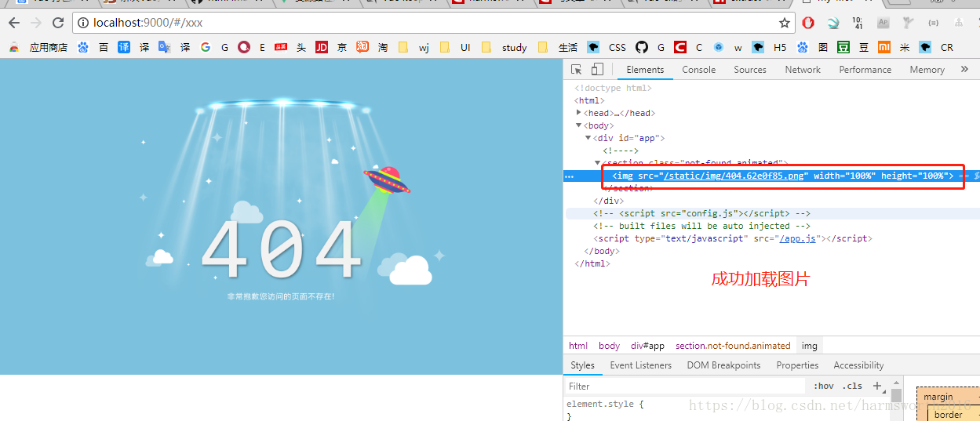The width and height of the screenshot is (980, 421).
Task: Select the img breadcrumb item
Action: 809,346
